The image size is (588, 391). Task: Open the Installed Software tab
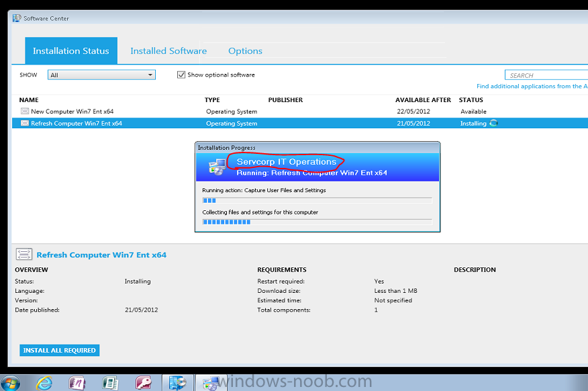coord(168,50)
